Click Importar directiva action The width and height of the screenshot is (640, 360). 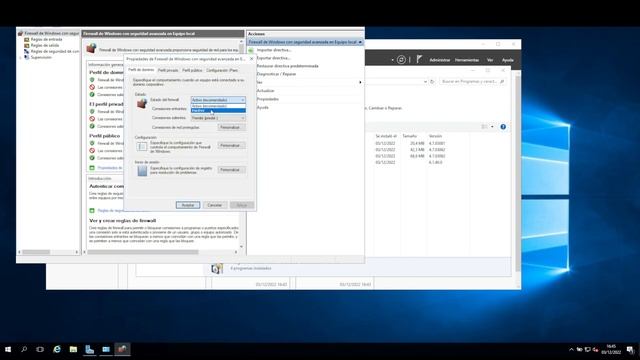(274, 50)
